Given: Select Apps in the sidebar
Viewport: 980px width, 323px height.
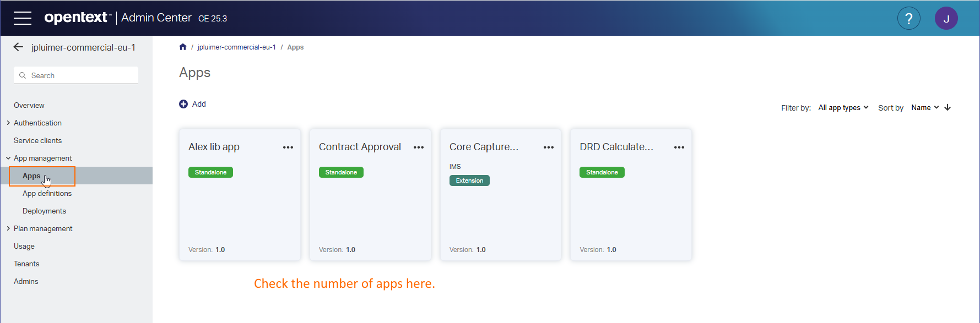Looking at the screenshot, I should (x=76, y=176).
